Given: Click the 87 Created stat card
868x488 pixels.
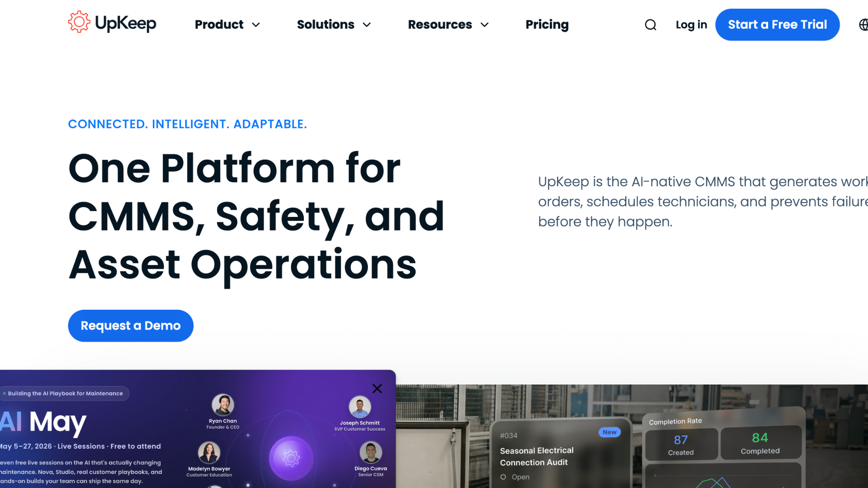Looking at the screenshot, I should click(x=681, y=445).
